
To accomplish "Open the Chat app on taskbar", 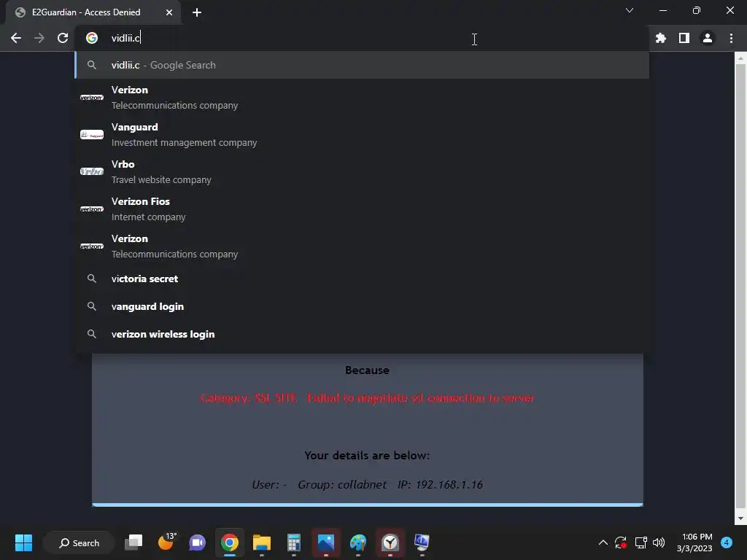I will click(x=197, y=542).
